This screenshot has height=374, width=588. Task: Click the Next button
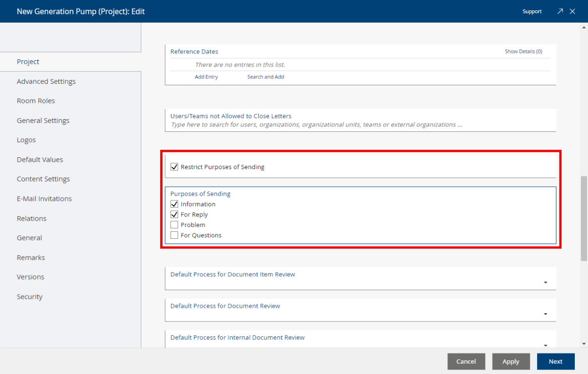[x=555, y=361]
